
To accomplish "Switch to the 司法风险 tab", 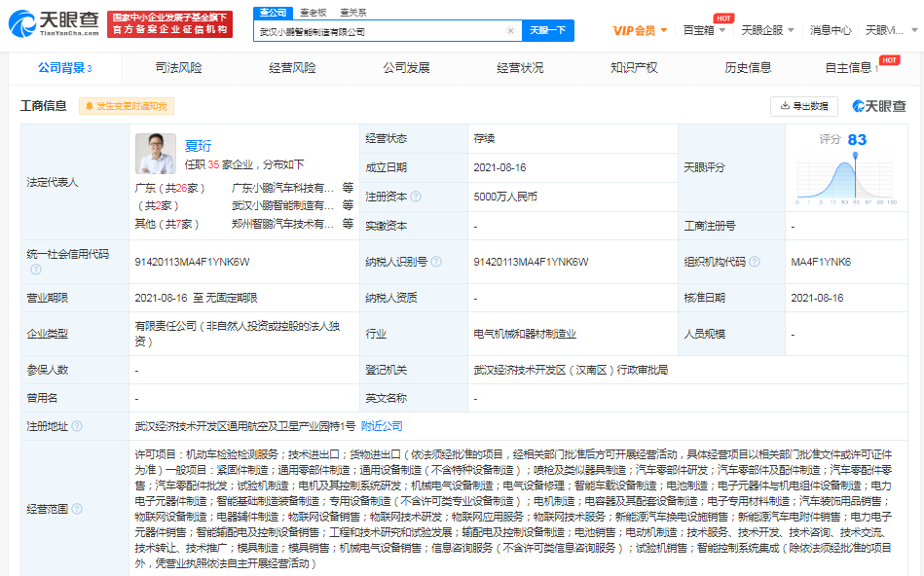I will 178,67.
